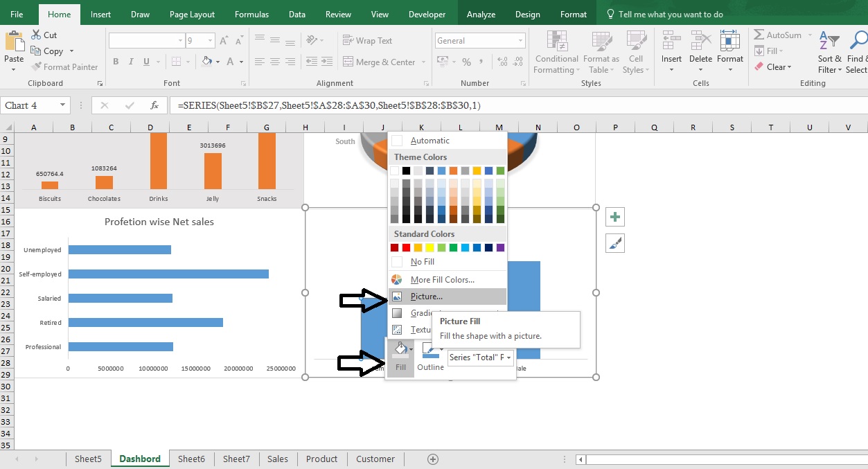
Task: Click the Insert cells icon
Action: pyautogui.click(x=671, y=41)
